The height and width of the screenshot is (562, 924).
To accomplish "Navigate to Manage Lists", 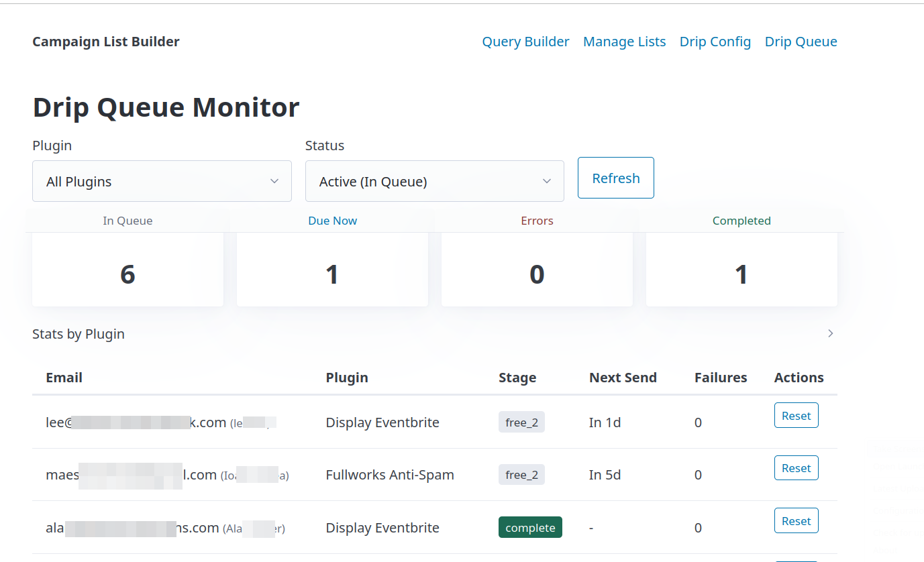I will point(624,41).
